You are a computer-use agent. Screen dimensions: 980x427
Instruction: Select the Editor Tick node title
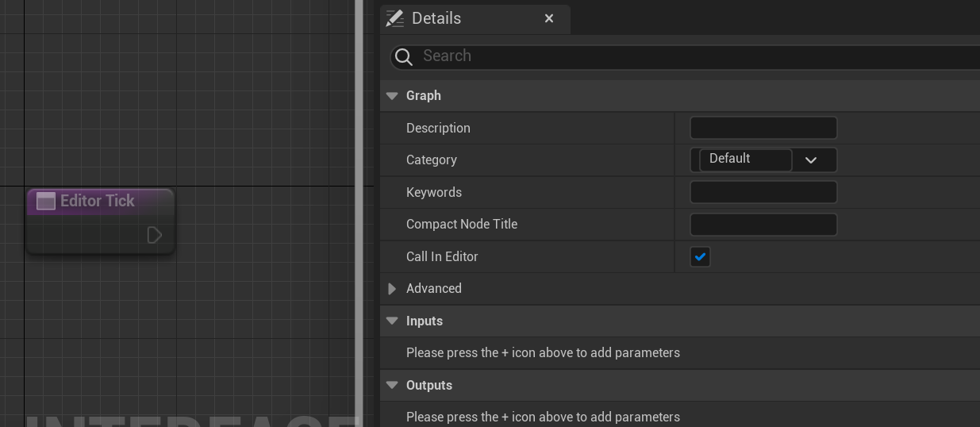tap(98, 201)
